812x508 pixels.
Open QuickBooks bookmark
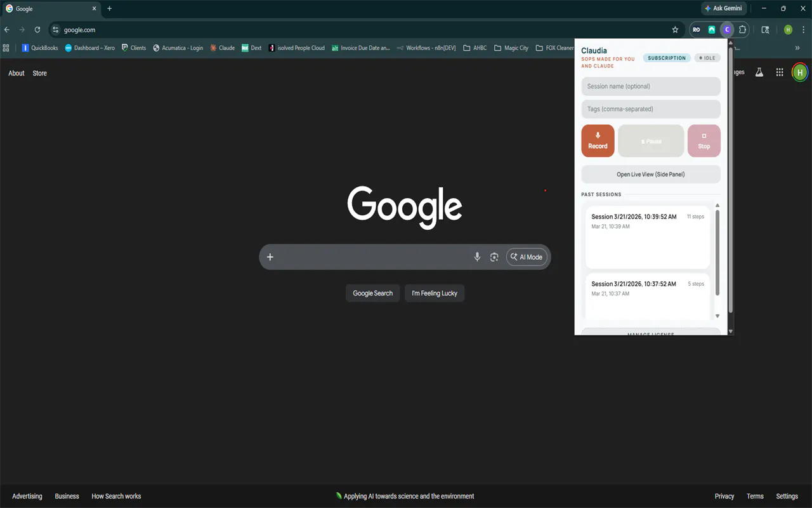pos(39,48)
